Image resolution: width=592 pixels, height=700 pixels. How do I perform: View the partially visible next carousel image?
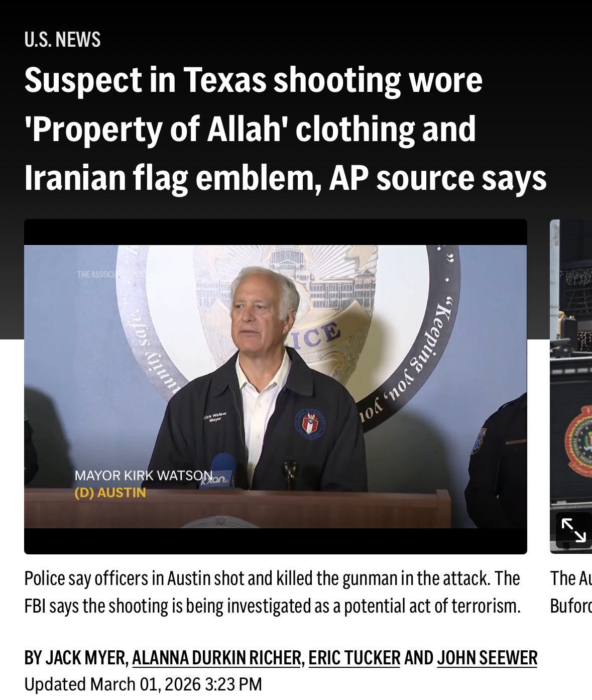pos(571,387)
